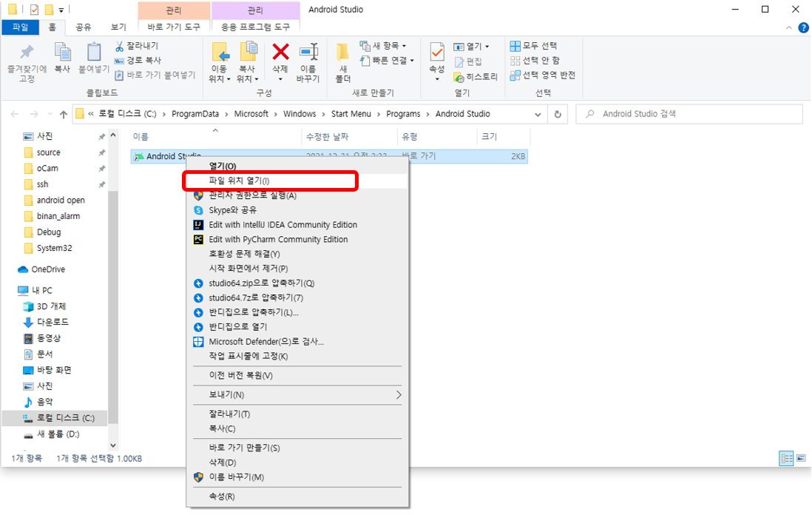The width and height of the screenshot is (812, 515).
Task: Choose Scan with Microsoft Defender
Action: [298, 342]
